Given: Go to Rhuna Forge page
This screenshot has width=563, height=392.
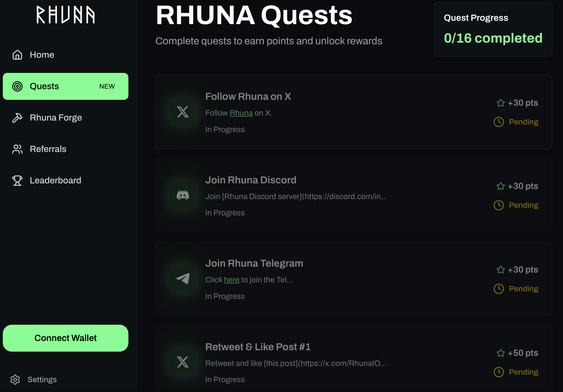Looking at the screenshot, I should tap(56, 117).
